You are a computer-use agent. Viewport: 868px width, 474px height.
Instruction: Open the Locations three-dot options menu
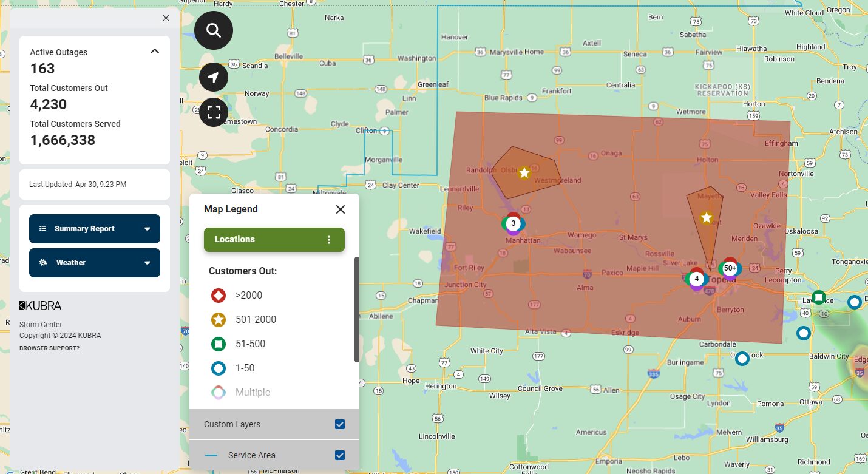pos(329,240)
